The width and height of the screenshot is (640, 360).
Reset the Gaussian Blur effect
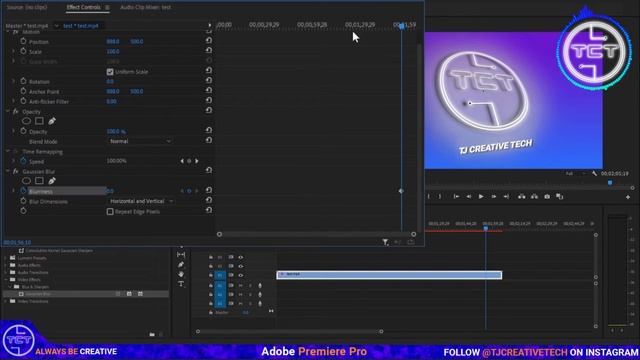tap(209, 170)
